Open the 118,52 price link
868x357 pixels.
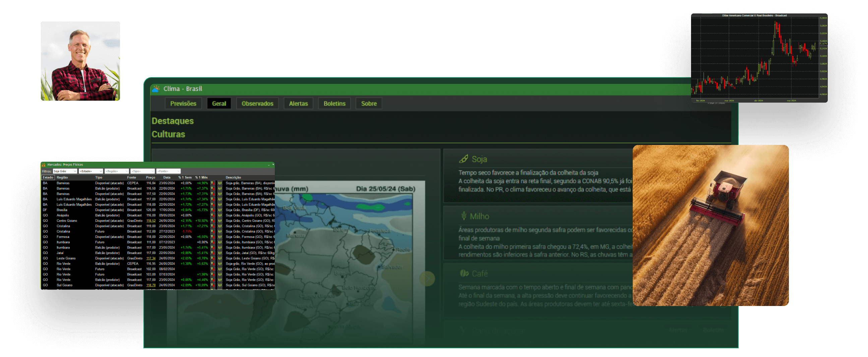[151, 221]
